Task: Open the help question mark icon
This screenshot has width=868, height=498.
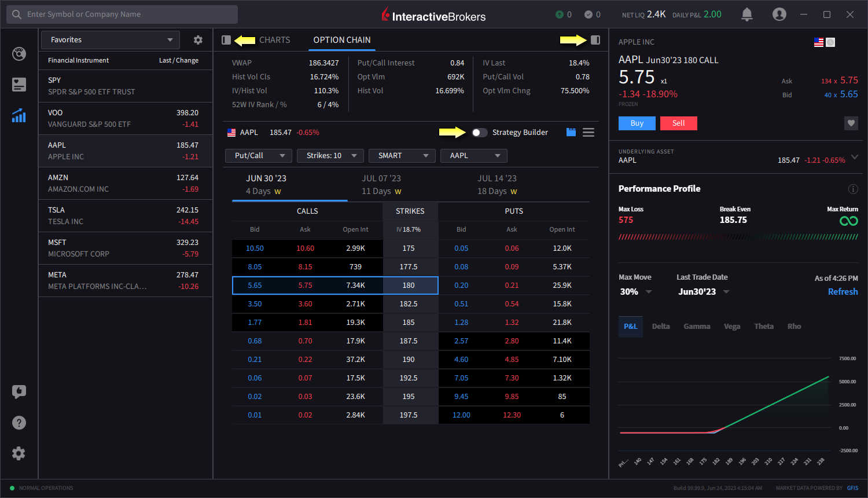Action: tap(19, 423)
